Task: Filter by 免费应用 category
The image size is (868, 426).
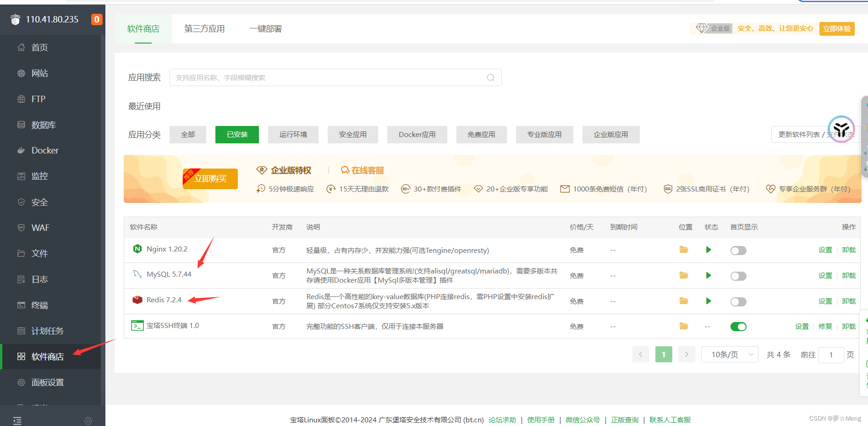Action: coord(482,135)
